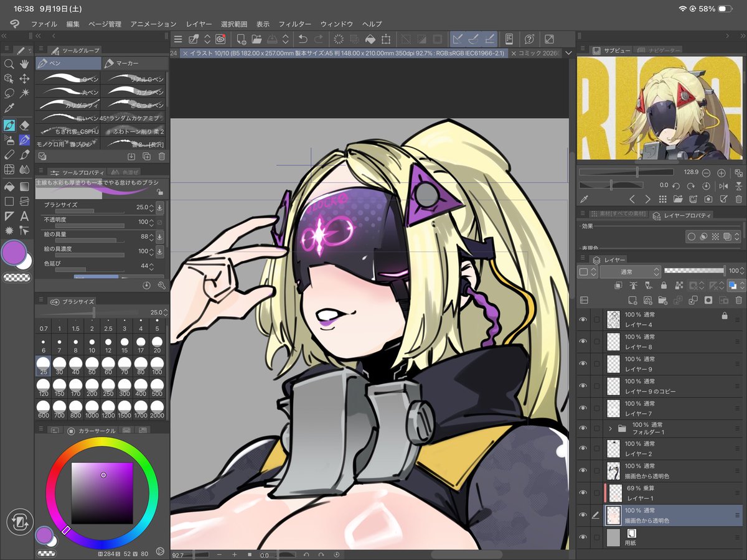The width and height of the screenshot is (747, 560).
Task: Open the 絵の具量 paint amount dynamics dropdown
Action: (x=159, y=236)
